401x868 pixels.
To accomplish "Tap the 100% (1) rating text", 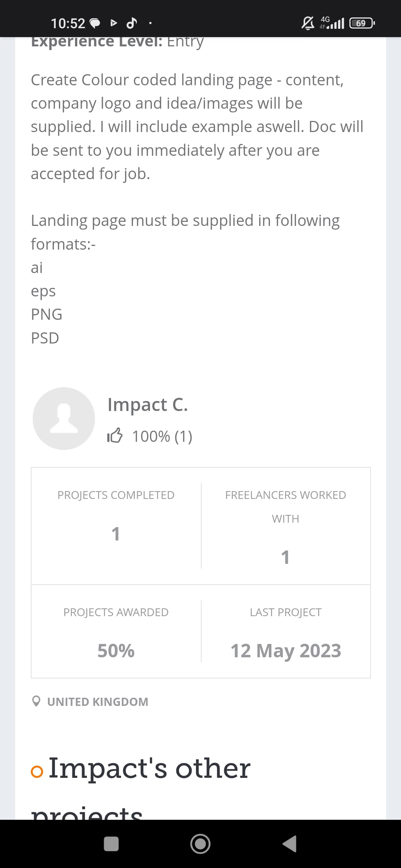I will coord(162,436).
